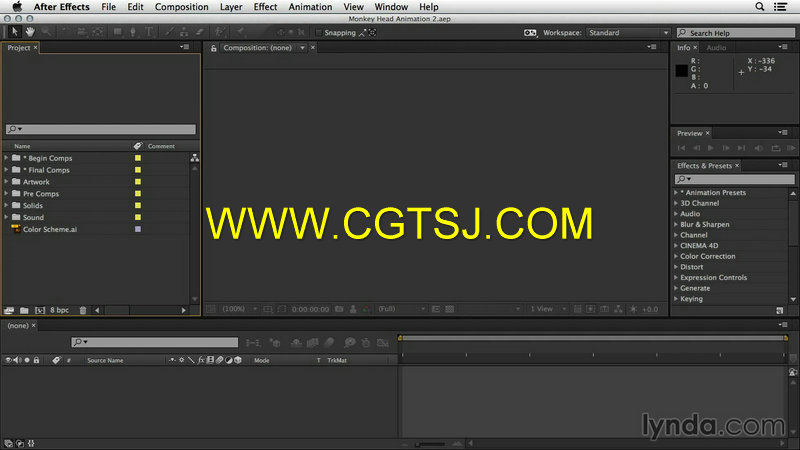Toggle hide shy layers switch in timeline
The width and height of the screenshot is (800, 450).
(x=296, y=343)
